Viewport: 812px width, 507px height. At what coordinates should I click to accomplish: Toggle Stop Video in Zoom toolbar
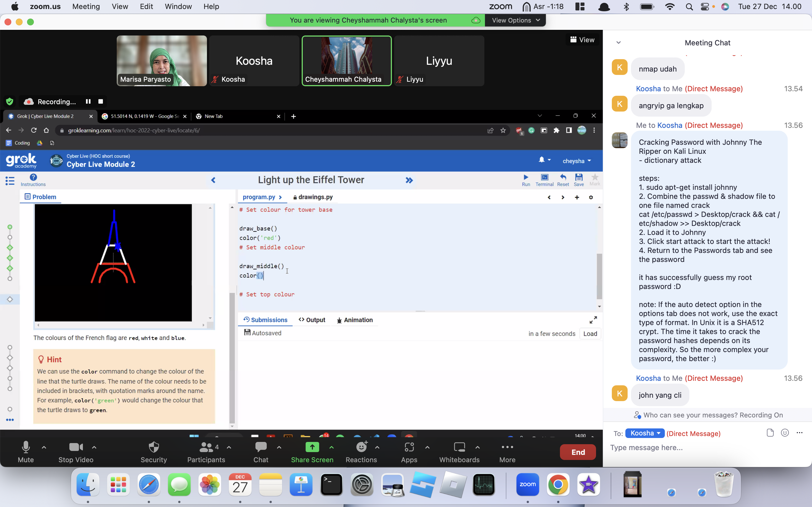click(x=75, y=452)
